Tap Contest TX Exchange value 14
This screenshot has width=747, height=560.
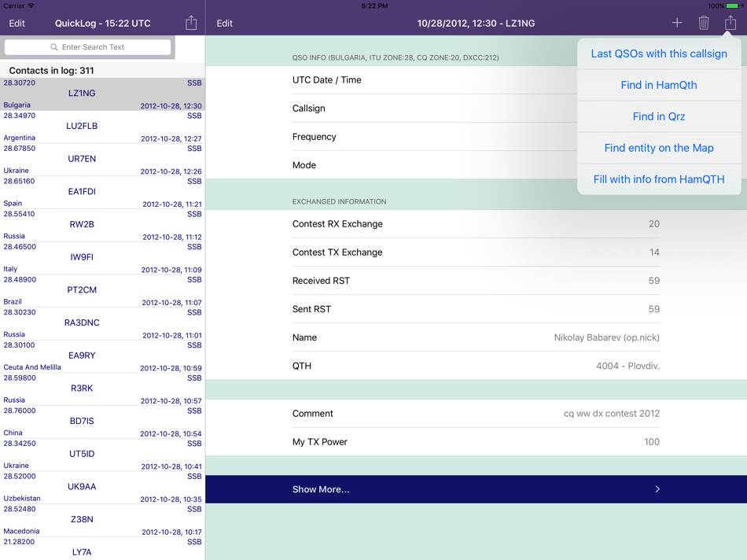click(x=654, y=252)
